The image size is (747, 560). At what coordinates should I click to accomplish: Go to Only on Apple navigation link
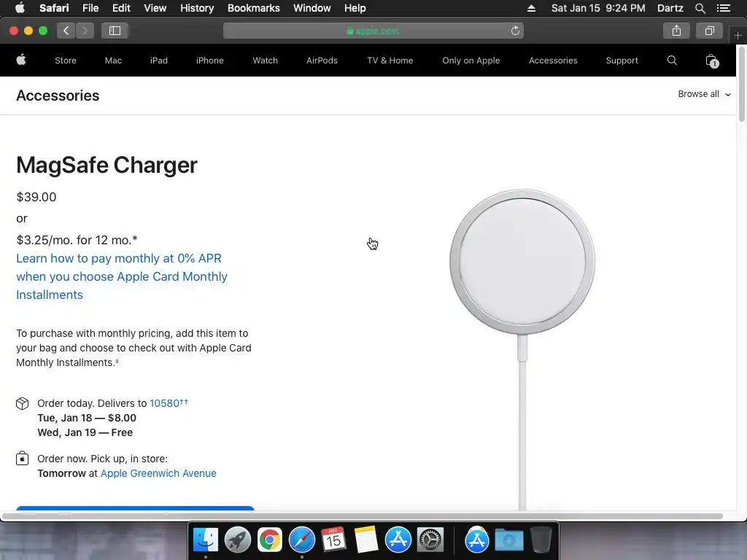pyautogui.click(x=471, y=61)
